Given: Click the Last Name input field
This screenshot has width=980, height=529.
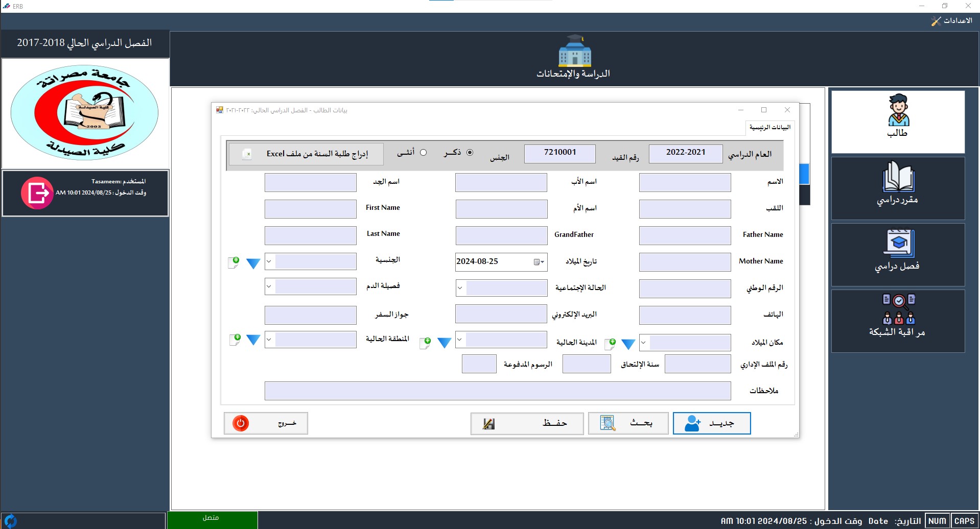Looking at the screenshot, I should pyautogui.click(x=311, y=235).
